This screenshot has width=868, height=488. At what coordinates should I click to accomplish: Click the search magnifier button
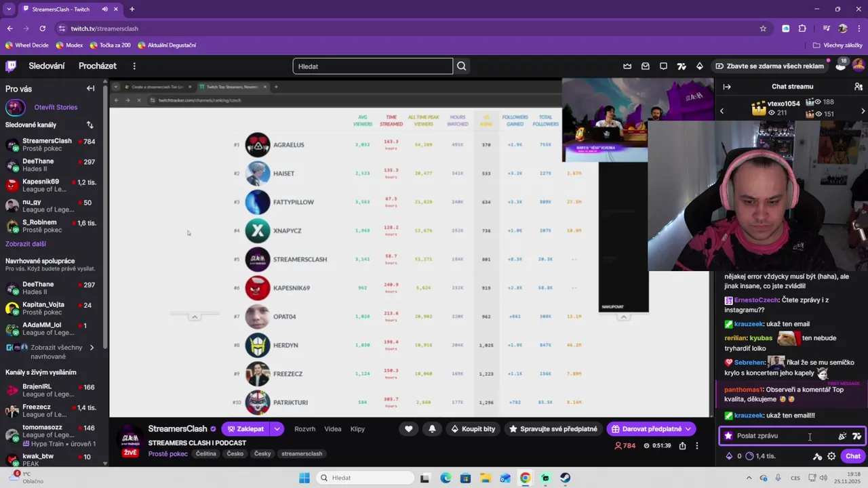point(462,66)
